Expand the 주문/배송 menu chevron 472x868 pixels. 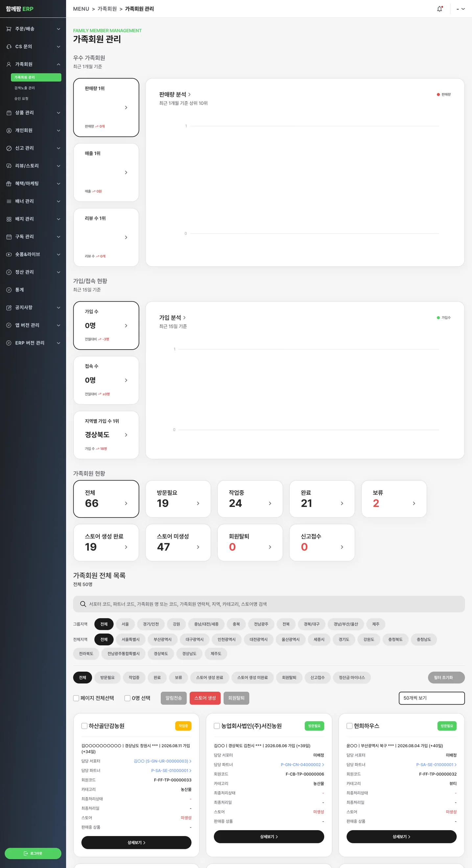click(x=59, y=29)
